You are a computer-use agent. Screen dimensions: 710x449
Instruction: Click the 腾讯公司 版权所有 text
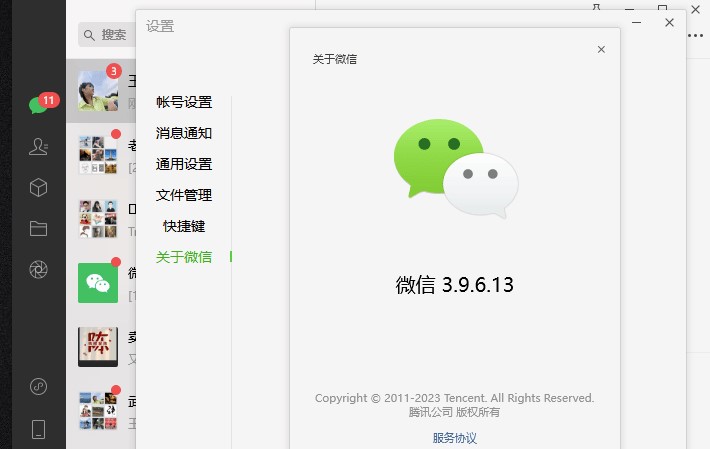455,412
